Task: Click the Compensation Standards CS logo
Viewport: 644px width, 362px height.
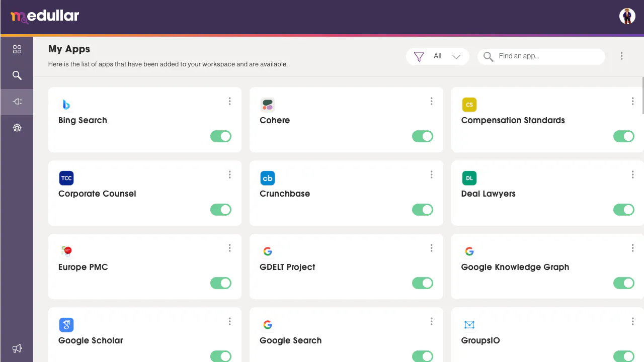Action: click(469, 105)
